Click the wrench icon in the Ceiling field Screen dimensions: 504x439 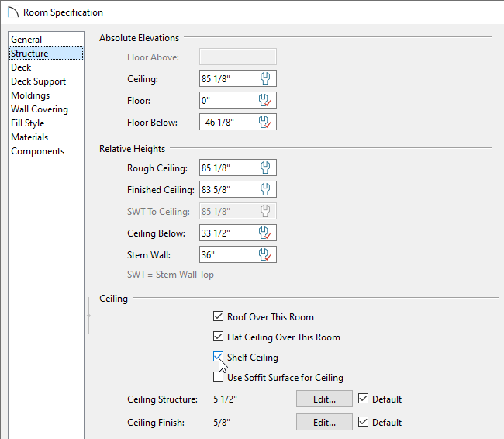click(265, 78)
